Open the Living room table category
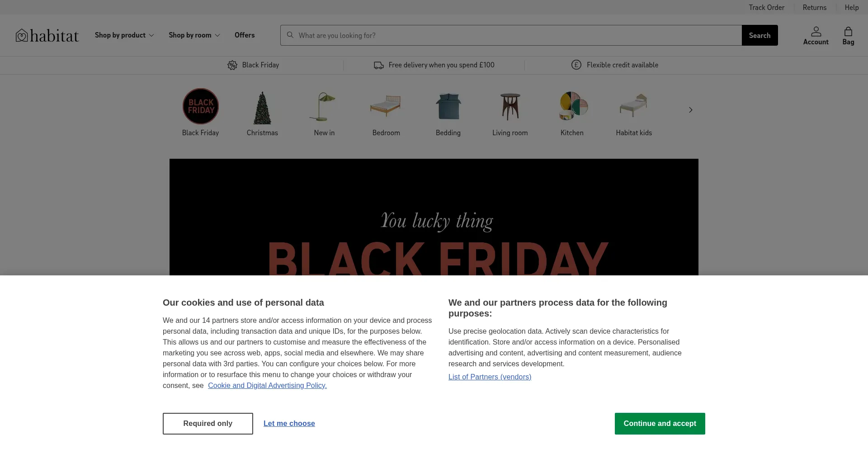This screenshot has width=868, height=449. pos(510,107)
